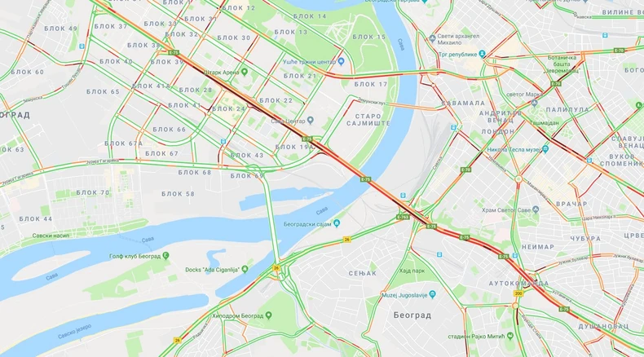Click the БЛОК 70 district label
This screenshot has width=644, height=357.
coord(93,192)
